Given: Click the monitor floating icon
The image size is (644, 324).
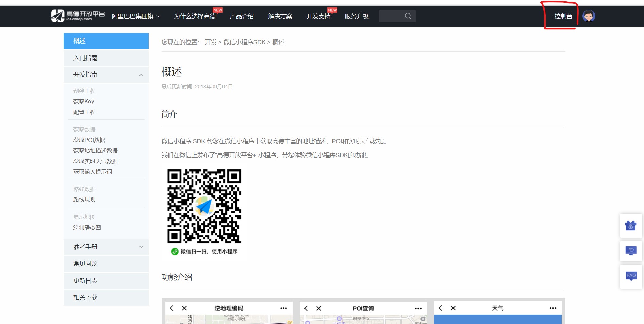Looking at the screenshot, I should pos(631,251).
